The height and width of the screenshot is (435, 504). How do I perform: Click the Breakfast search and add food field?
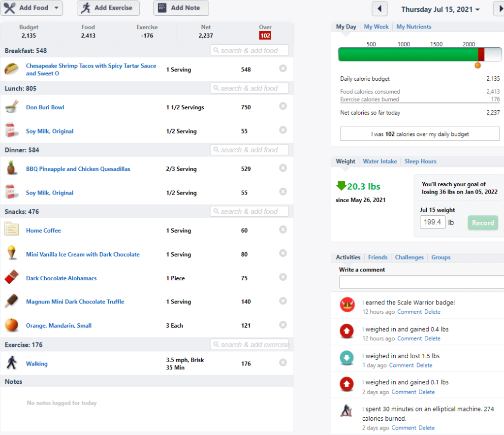point(249,51)
